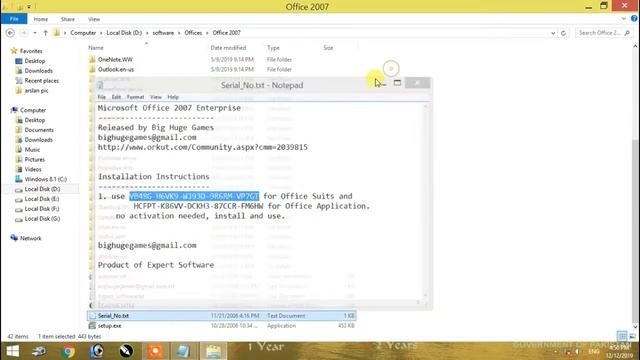Select the Serial_No.txt file
The height and width of the screenshot is (360, 640).
click(221, 316)
